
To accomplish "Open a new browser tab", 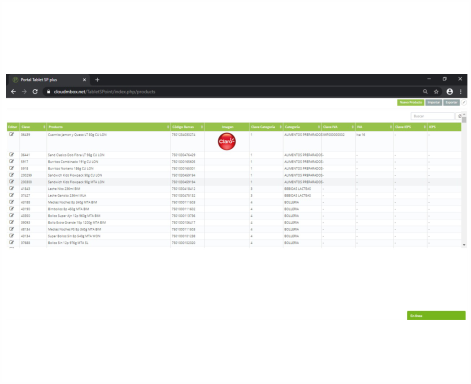I will point(97,80).
